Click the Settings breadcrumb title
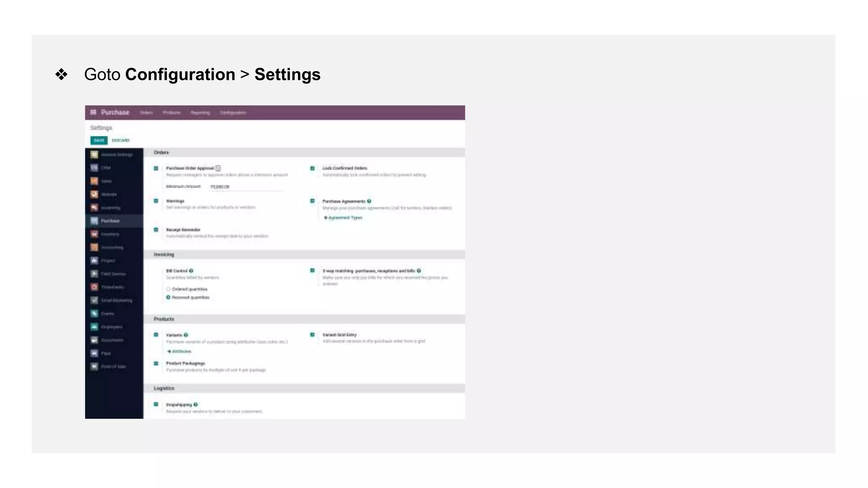Viewport: 868px width, 488px height. tap(101, 128)
